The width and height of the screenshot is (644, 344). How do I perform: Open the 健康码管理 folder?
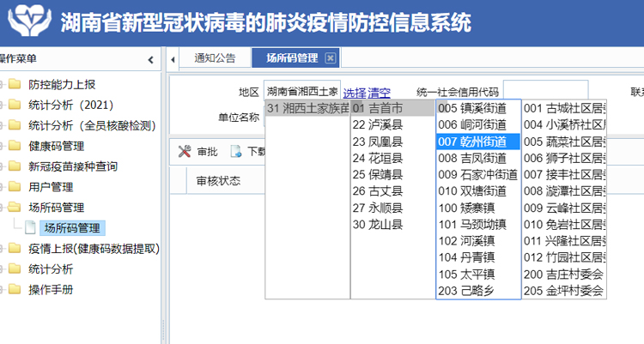coord(57,146)
